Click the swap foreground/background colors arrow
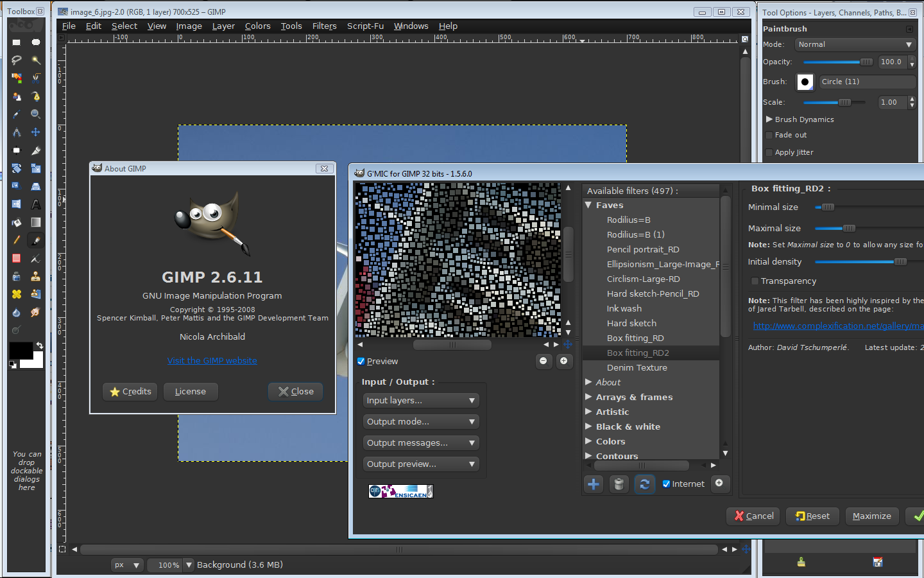This screenshot has height=578, width=924. pyautogui.click(x=40, y=346)
